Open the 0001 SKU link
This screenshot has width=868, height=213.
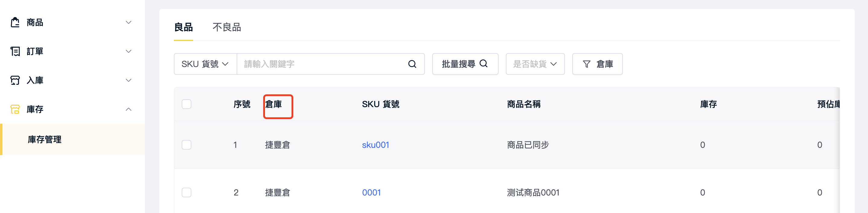371,192
